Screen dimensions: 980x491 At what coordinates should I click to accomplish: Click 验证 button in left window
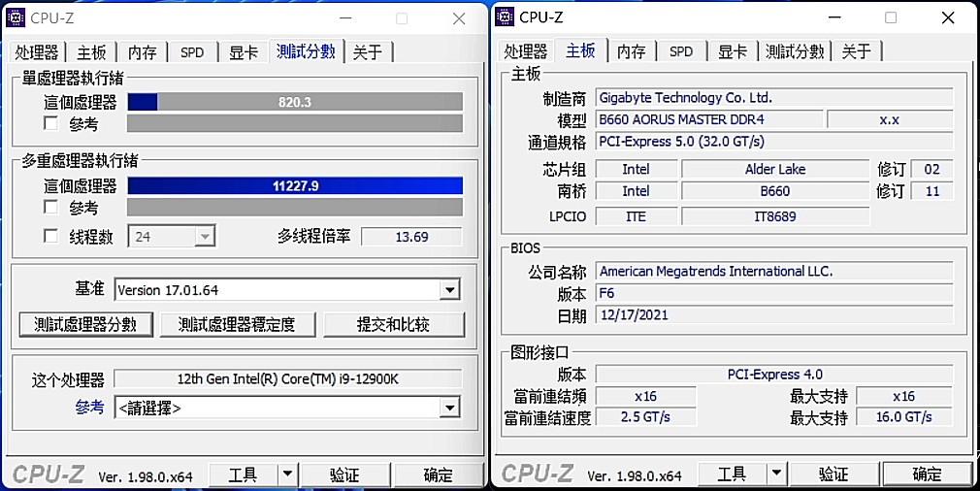point(344,475)
